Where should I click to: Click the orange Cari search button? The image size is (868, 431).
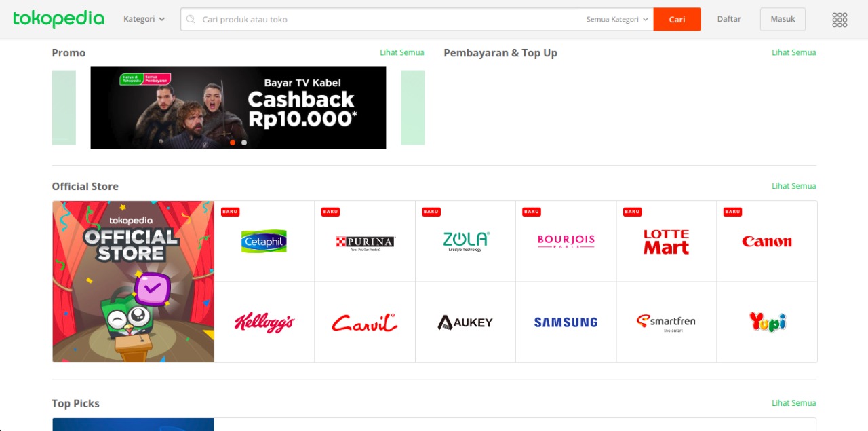point(677,20)
